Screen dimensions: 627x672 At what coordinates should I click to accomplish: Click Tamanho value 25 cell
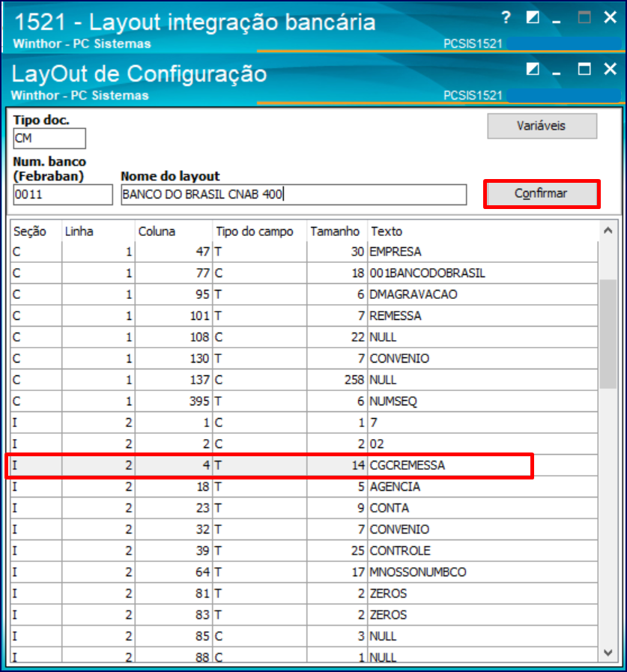pos(337,551)
